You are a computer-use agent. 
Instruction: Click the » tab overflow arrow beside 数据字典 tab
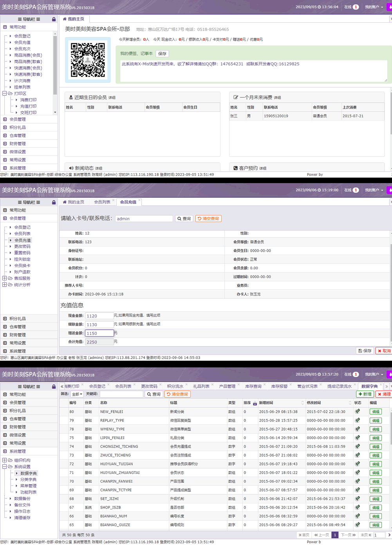coord(387,386)
